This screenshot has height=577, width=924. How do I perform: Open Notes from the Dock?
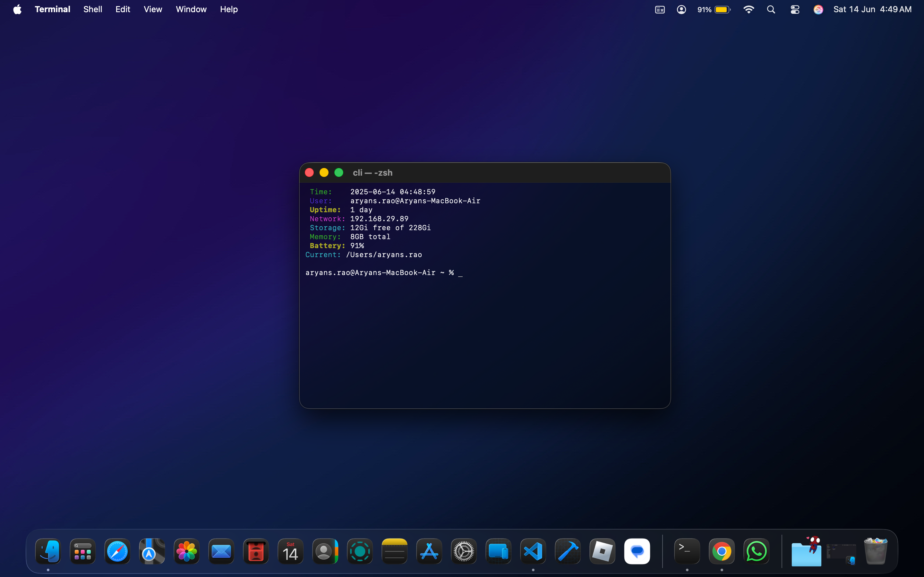394,551
